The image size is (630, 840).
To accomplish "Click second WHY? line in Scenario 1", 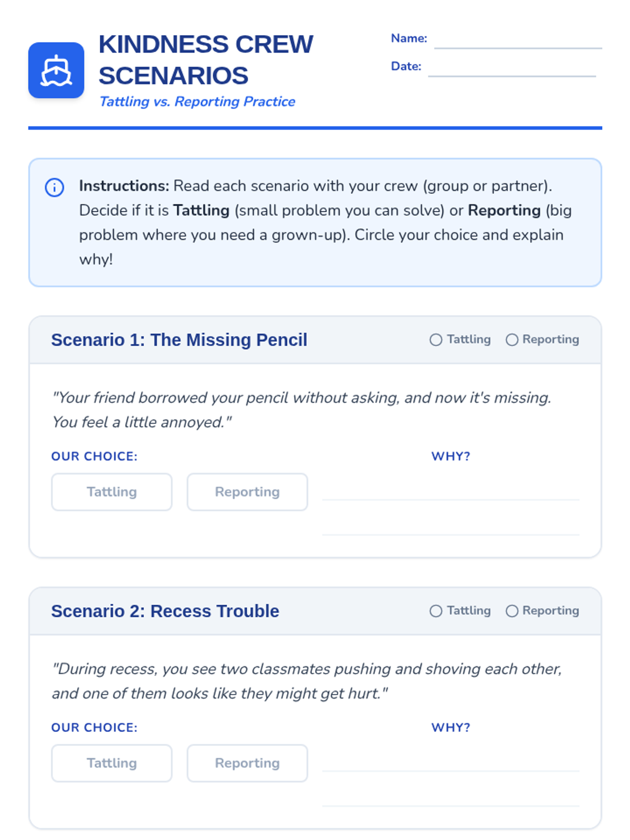I will point(451,526).
